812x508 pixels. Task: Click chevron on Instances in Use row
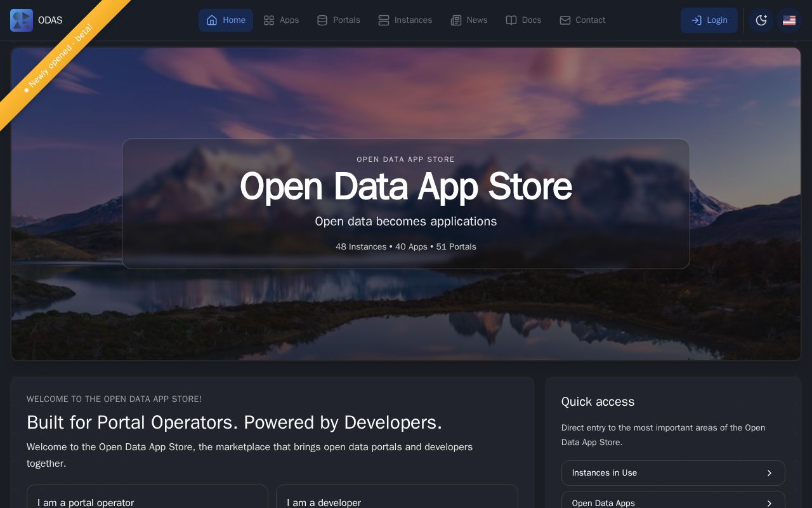pyautogui.click(x=769, y=473)
